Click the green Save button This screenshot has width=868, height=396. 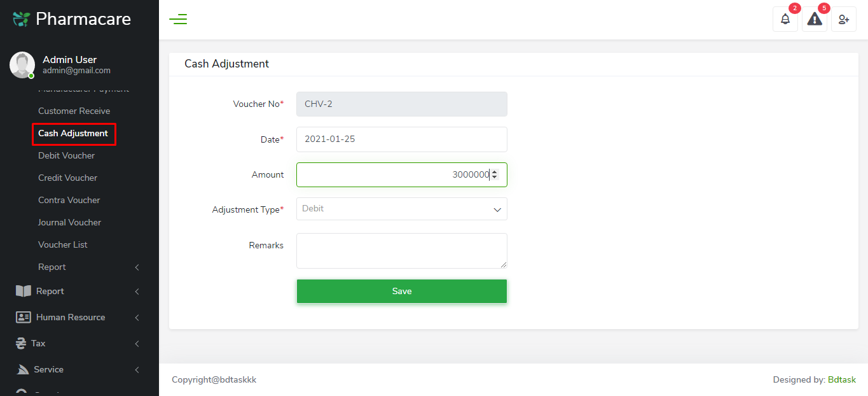[402, 291]
